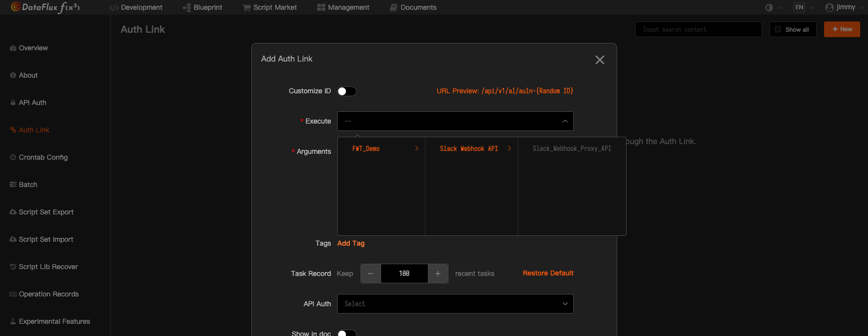Screen dimensions: 868x336
Task: Click the jimmy user avatar icon
Action: (829, 7)
